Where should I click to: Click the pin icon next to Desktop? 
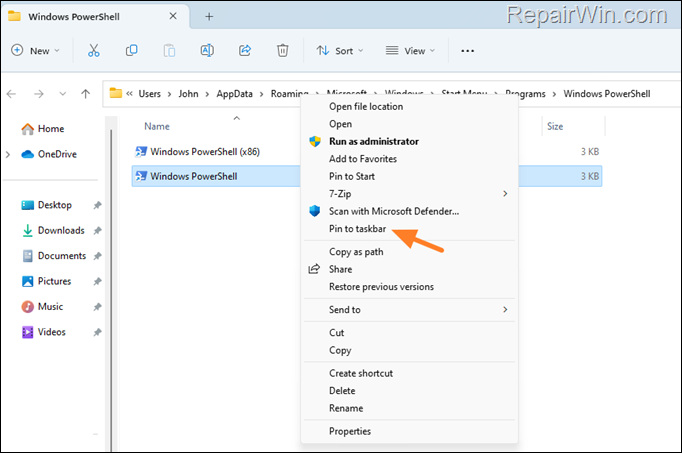[97, 205]
